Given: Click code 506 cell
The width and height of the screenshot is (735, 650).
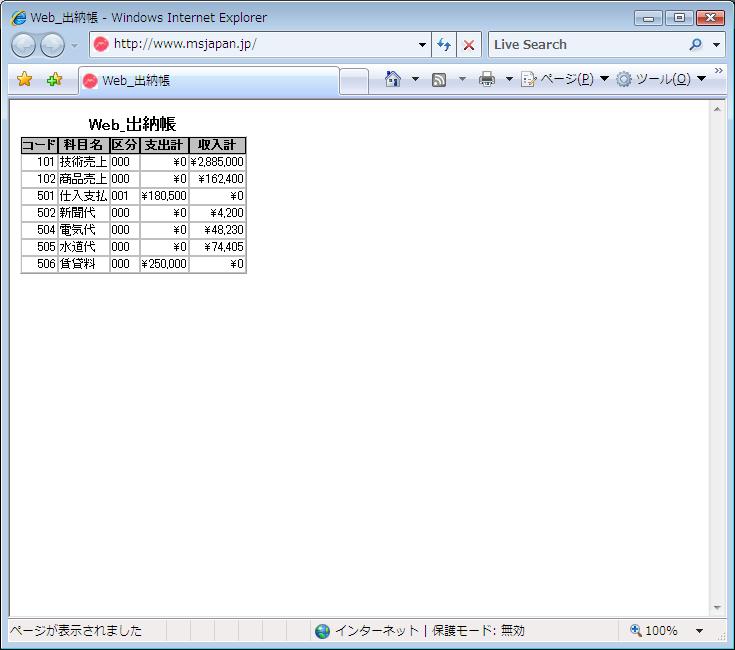Looking at the screenshot, I should point(39,263).
